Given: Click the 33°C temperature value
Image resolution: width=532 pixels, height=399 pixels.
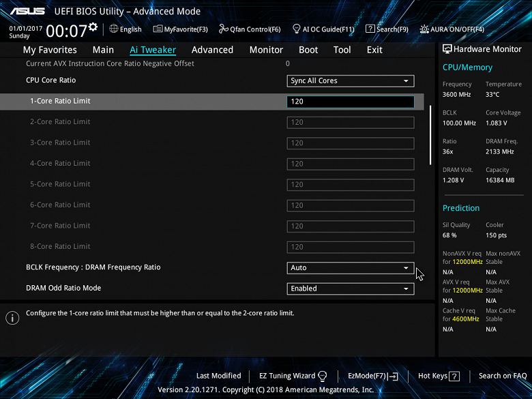Looking at the screenshot, I should [x=492, y=95].
